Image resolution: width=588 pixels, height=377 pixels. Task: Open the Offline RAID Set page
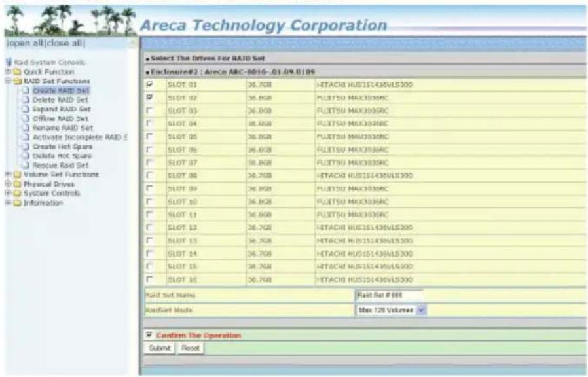(60, 118)
